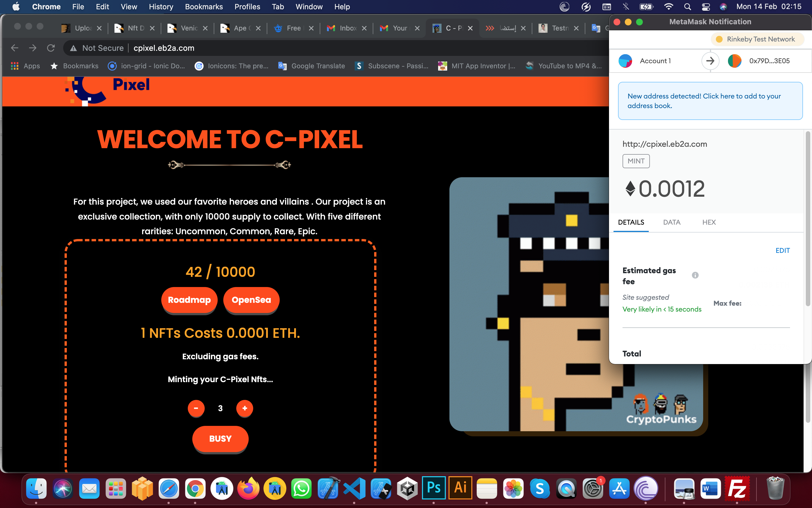Open Google Chrome from the dock
This screenshot has width=812, height=508.
coord(195,488)
